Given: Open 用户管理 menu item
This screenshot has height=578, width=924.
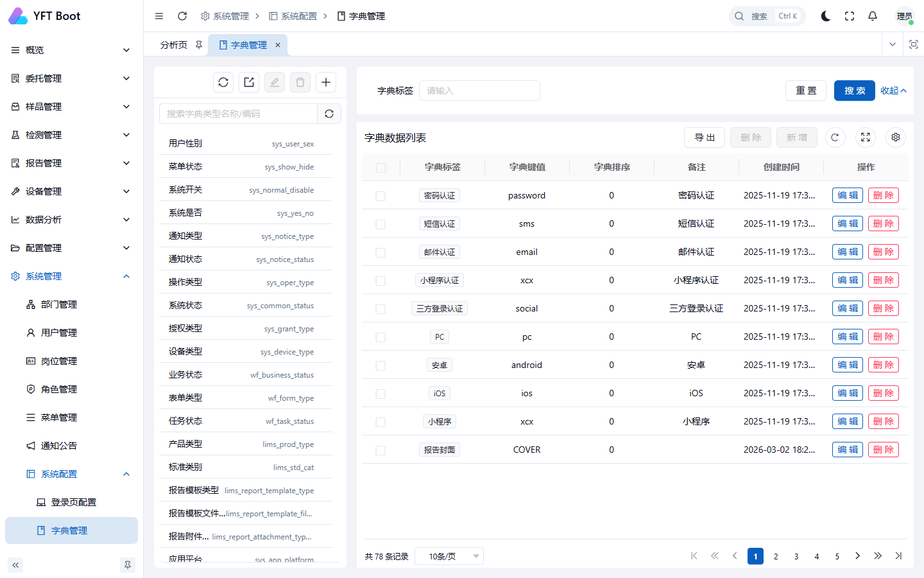Looking at the screenshot, I should pos(71,333).
